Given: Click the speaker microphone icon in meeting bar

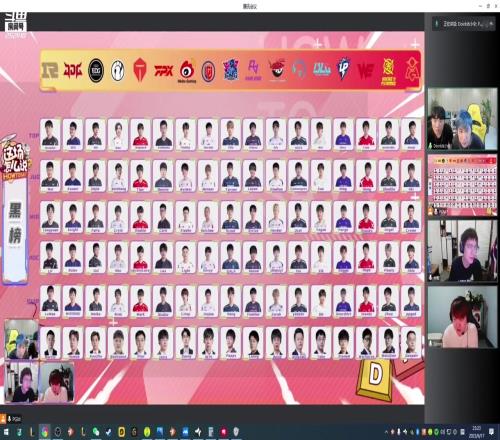Looking at the screenshot, I should point(437,24).
